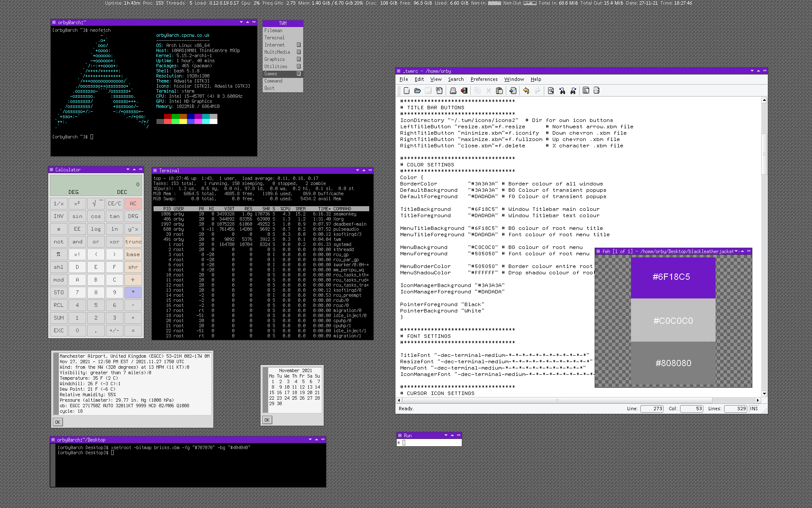Open the File menu in editor

(x=404, y=79)
